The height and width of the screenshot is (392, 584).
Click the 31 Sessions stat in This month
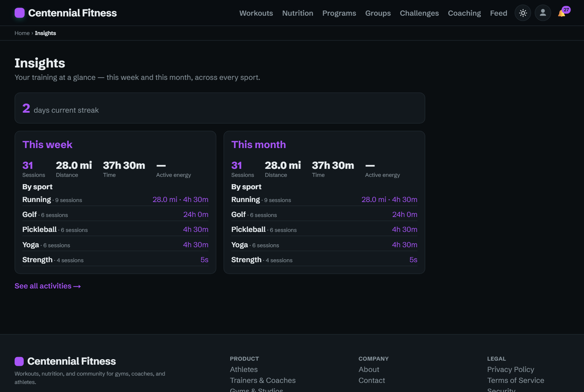point(243,169)
